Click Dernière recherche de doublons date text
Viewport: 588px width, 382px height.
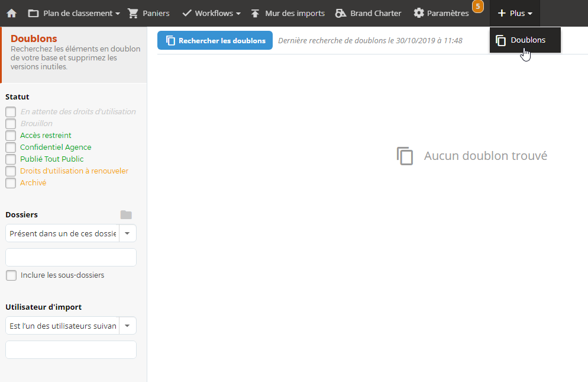[x=370, y=40]
